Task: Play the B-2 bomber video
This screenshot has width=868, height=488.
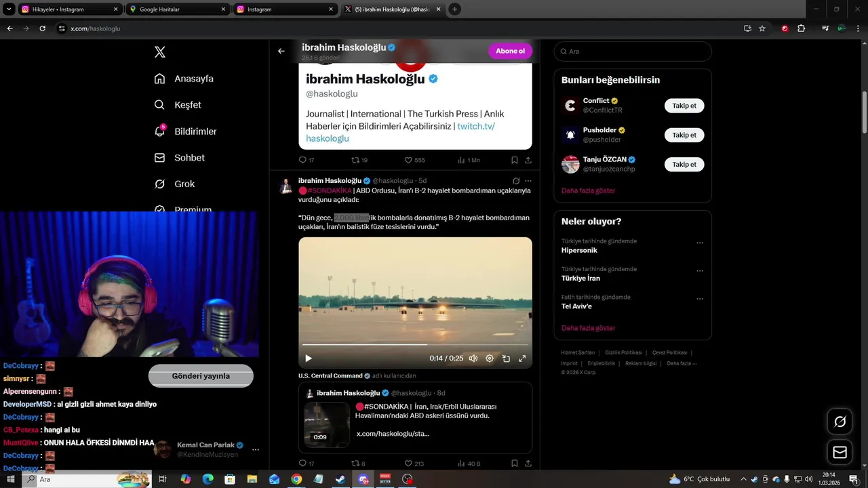Action: [309, 358]
